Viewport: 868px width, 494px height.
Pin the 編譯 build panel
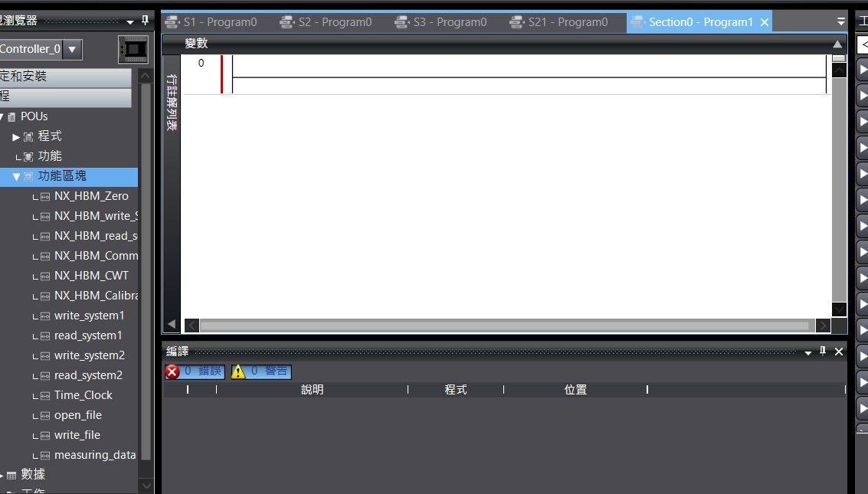click(823, 351)
